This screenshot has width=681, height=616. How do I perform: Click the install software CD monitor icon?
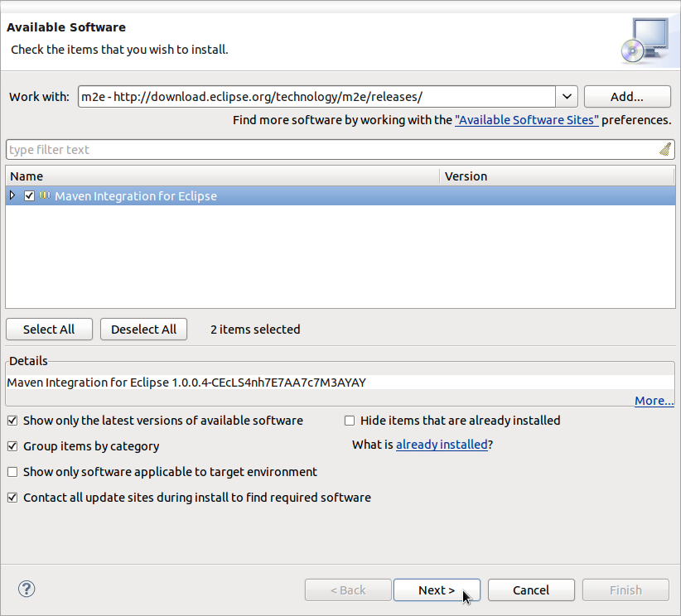click(644, 41)
